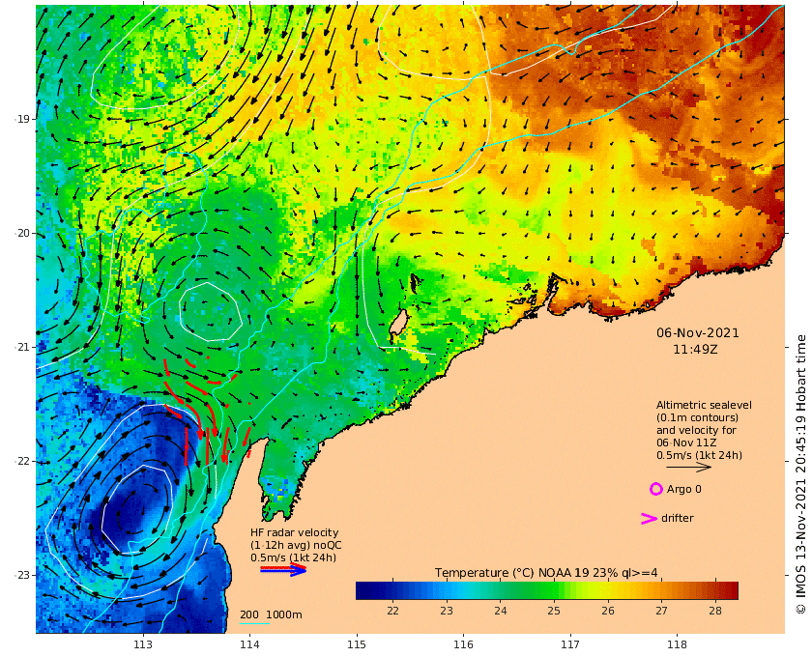
Task: Click the magenta drifter arrowhead symbol
Action: 650,518
